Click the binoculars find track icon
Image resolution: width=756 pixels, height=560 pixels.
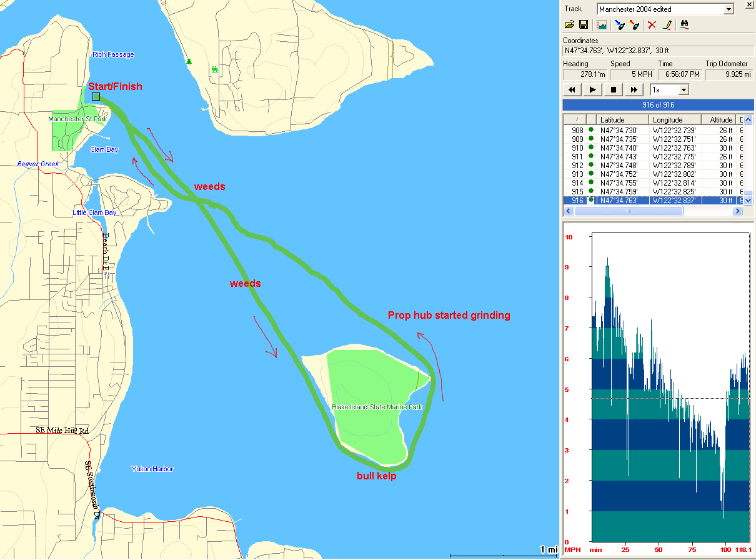point(684,25)
